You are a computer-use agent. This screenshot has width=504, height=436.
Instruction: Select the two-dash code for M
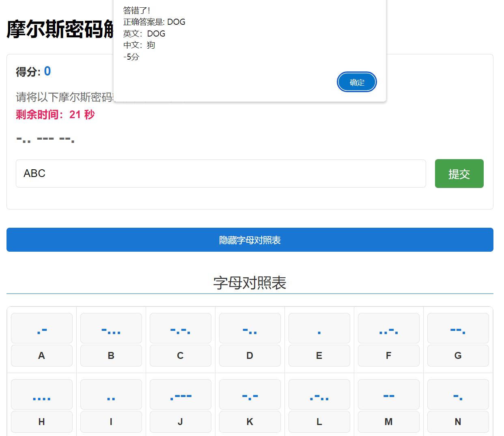(389, 395)
